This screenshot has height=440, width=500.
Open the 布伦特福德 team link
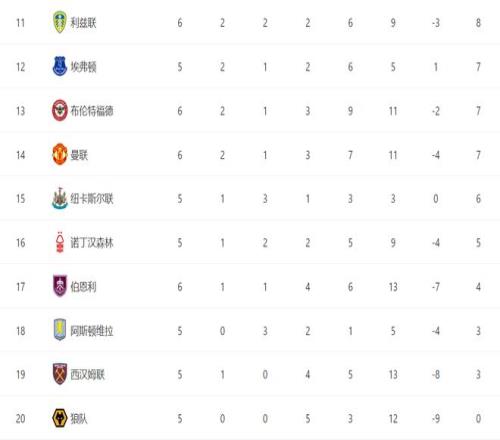tap(92, 111)
